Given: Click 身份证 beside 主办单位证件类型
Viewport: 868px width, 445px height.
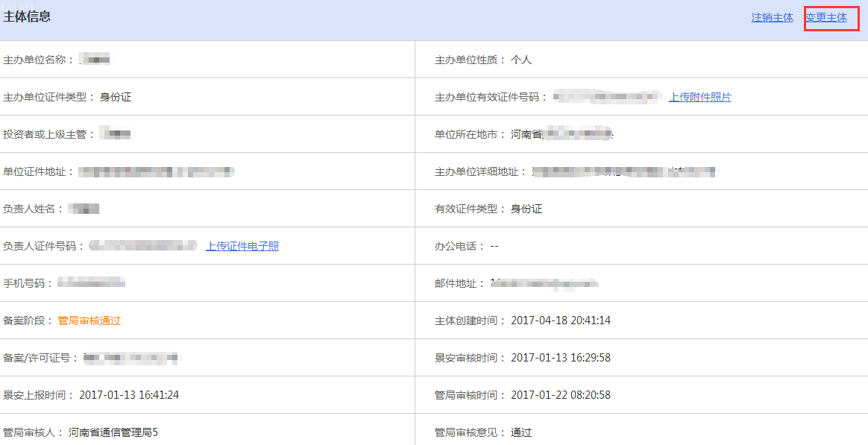Looking at the screenshot, I should click(116, 97).
